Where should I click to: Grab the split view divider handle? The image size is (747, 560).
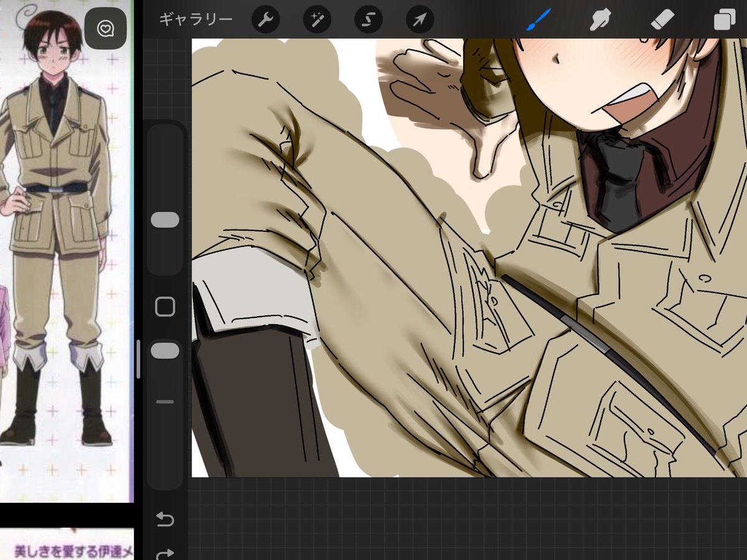pyautogui.click(x=138, y=359)
